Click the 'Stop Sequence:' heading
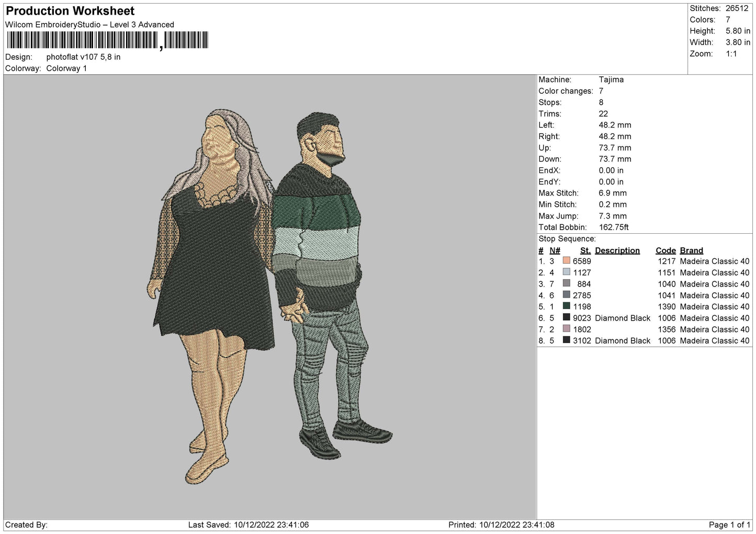Viewport: 756px width, 534px height. pyautogui.click(x=567, y=239)
